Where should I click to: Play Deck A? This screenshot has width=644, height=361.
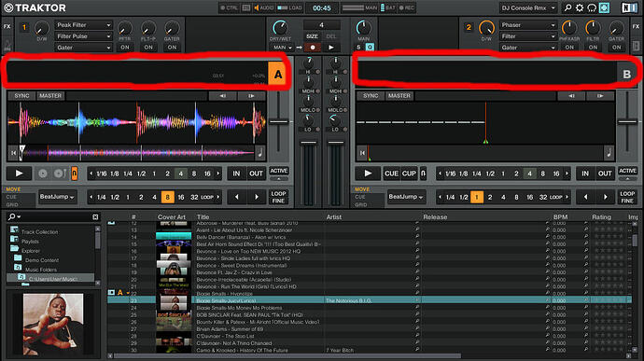point(19,174)
